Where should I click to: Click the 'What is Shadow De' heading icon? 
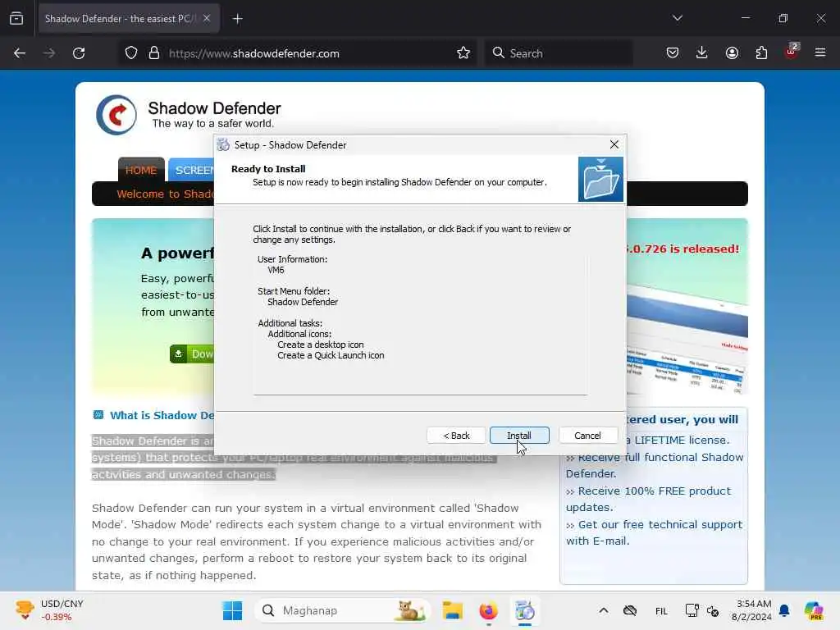pos(98,414)
